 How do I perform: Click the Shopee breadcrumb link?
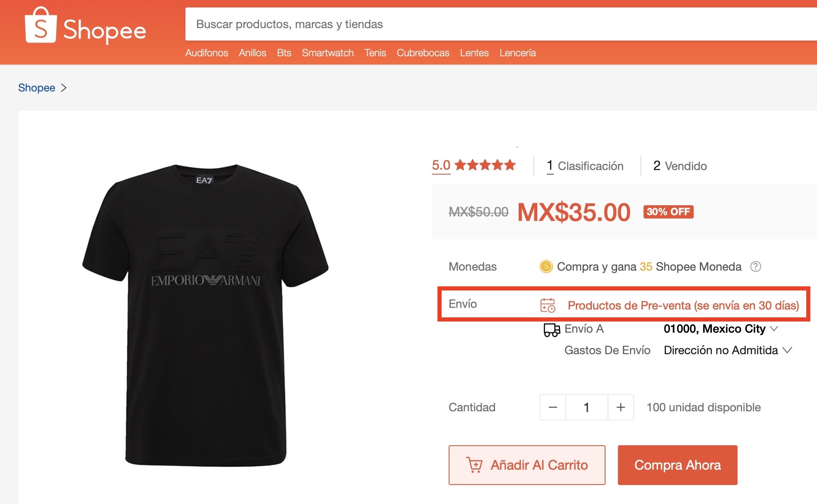pyautogui.click(x=36, y=88)
